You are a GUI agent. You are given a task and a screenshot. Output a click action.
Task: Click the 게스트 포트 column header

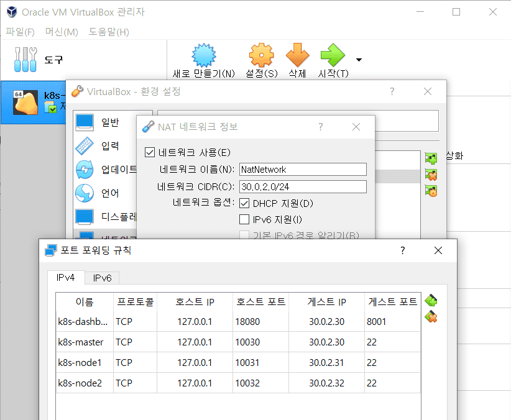pyautogui.click(x=392, y=302)
